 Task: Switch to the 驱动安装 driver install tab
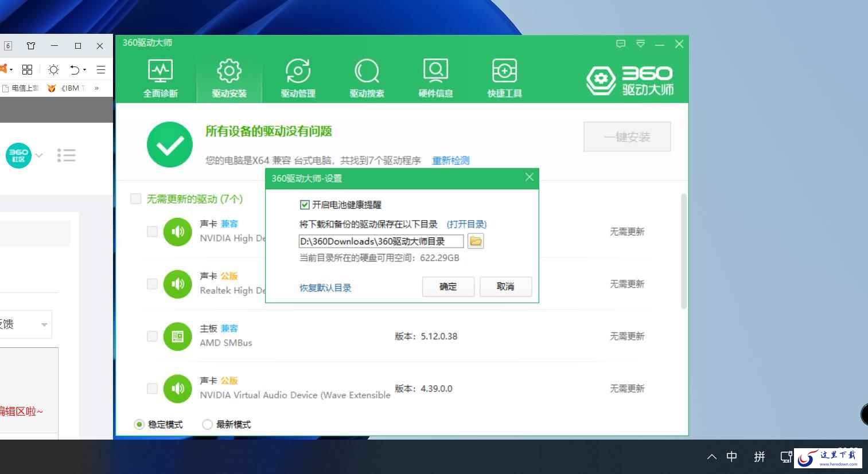point(229,78)
